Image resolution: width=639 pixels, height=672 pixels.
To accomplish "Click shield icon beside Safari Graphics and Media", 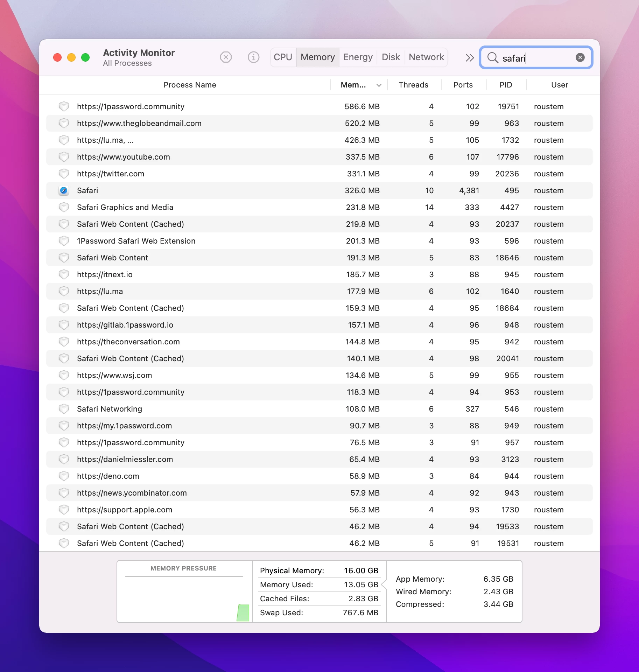I will click(x=64, y=207).
